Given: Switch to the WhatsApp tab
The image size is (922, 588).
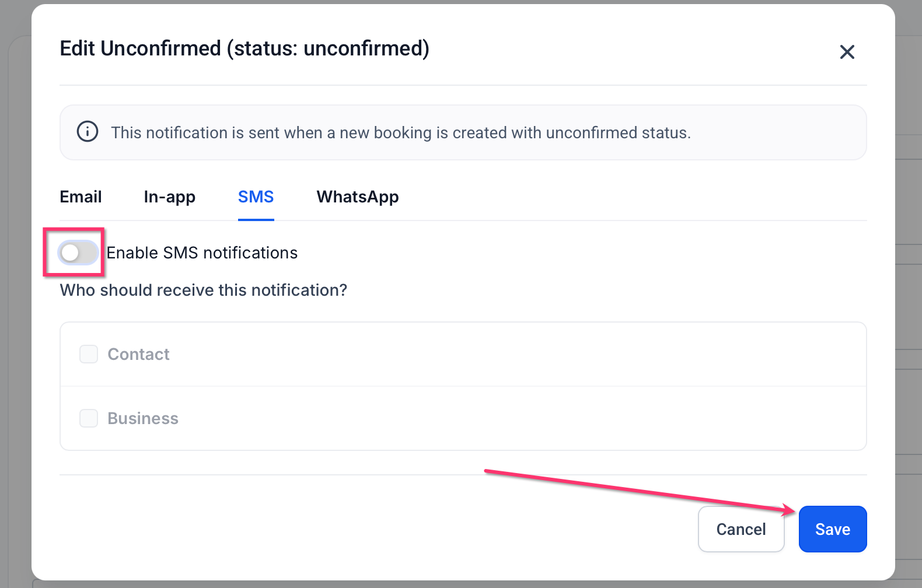Looking at the screenshot, I should point(358,197).
